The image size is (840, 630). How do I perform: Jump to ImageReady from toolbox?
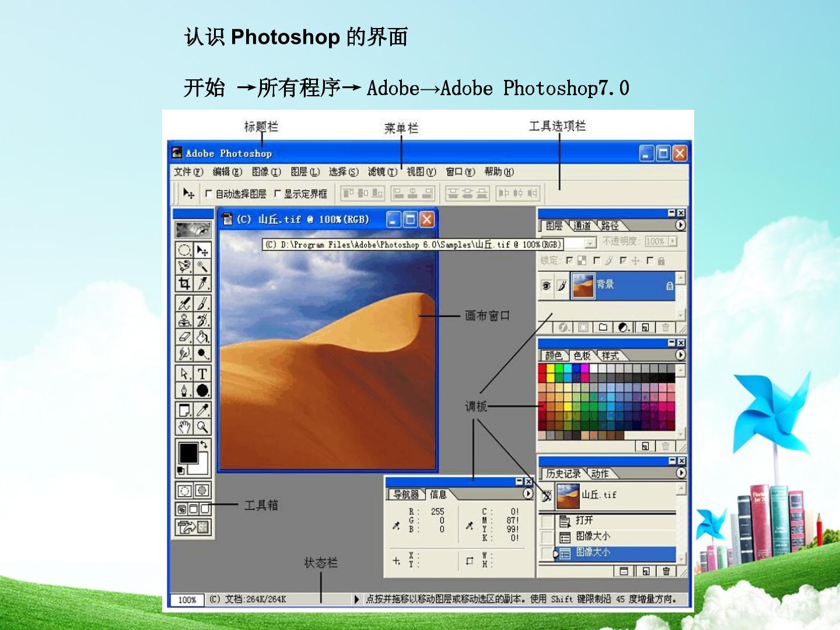[x=194, y=527]
